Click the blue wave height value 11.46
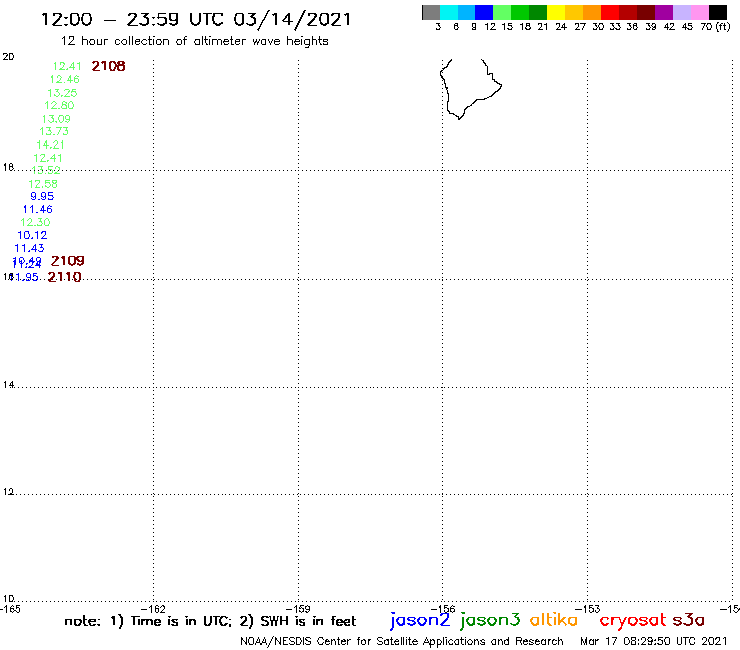 click(38, 209)
